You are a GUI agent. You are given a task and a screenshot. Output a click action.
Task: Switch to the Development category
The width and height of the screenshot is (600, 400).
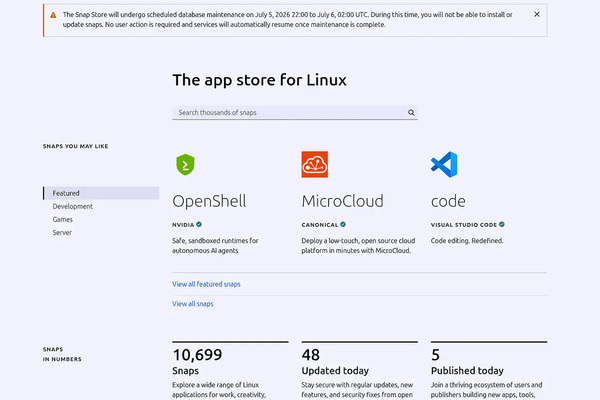[73, 206]
